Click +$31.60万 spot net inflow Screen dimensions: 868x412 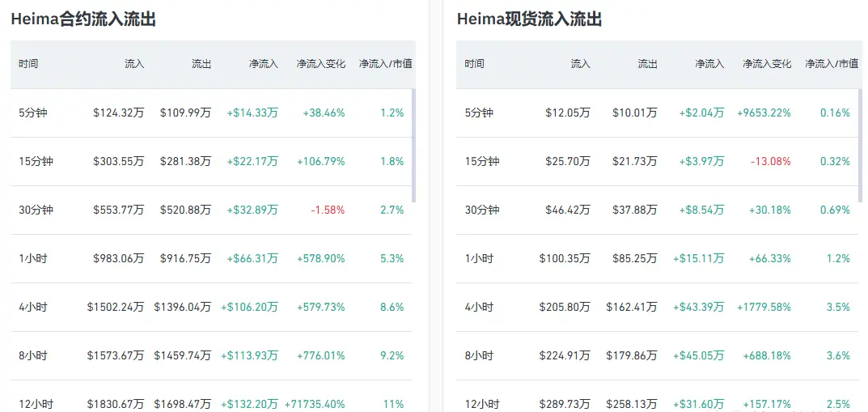pos(699,404)
